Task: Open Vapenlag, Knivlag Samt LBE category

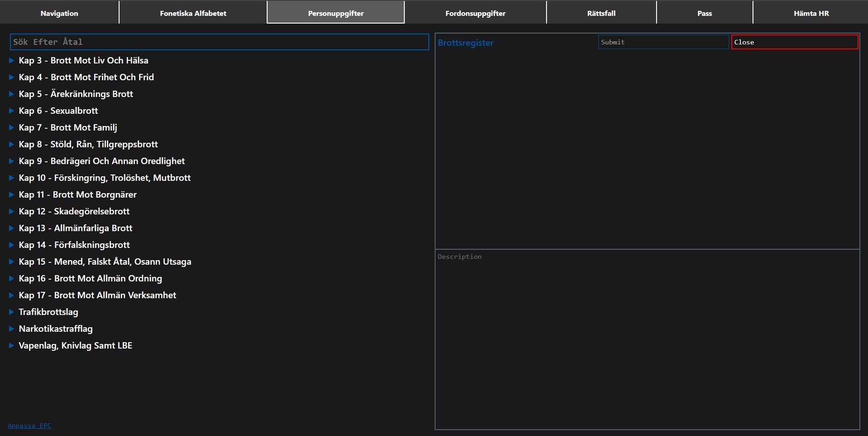Action: pos(75,345)
